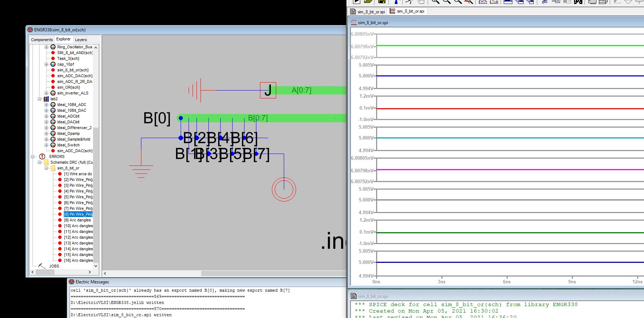The height and width of the screenshot is (318, 644).
Task: Collapse the lab2 library node
Action: 40,99
